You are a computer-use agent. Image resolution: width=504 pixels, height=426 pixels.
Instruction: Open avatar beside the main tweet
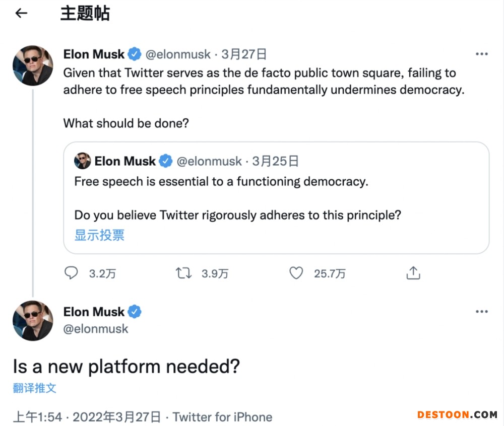point(33,321)
